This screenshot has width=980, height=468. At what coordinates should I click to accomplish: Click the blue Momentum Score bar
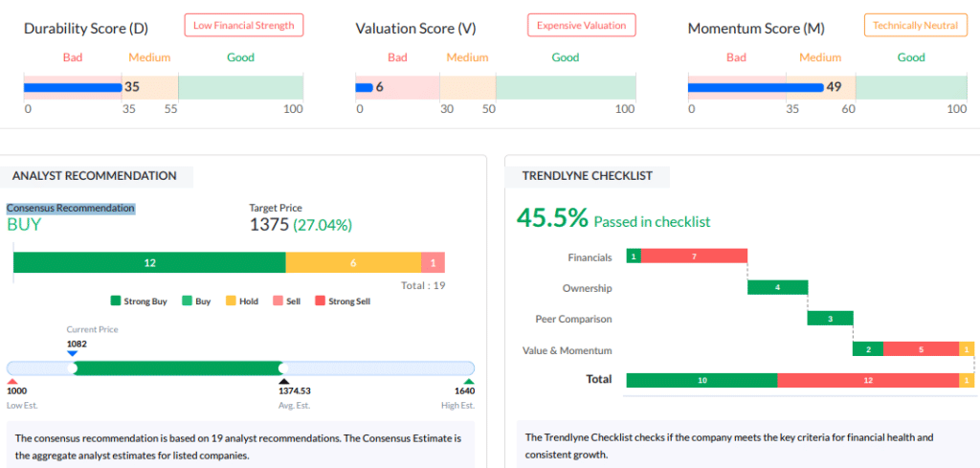[x=755, y=87]
